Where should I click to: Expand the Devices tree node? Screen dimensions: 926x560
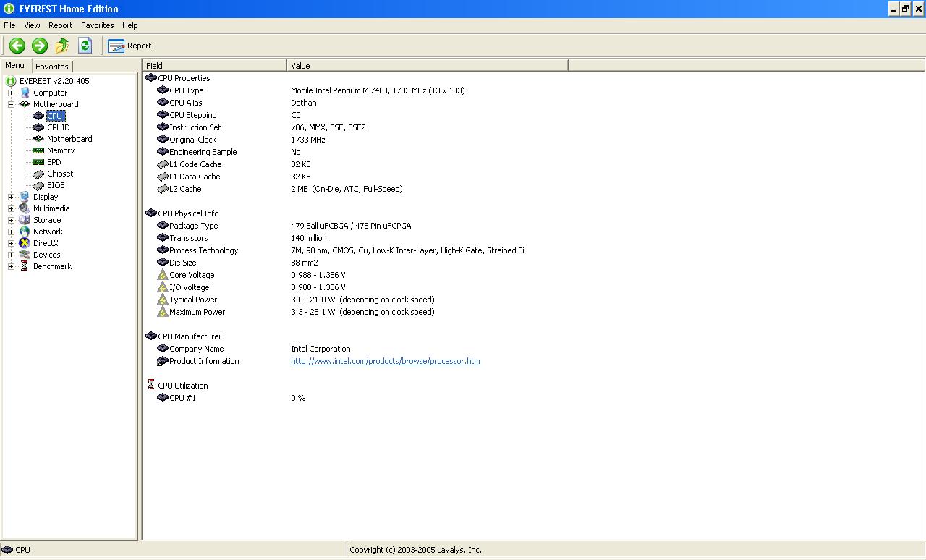click(x=11, y=255)
